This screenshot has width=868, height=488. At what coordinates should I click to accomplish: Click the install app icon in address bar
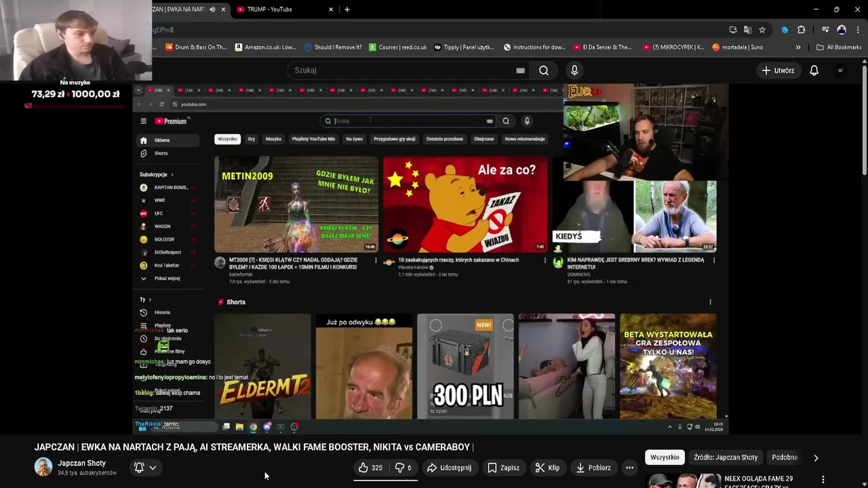tap(733, 30)
